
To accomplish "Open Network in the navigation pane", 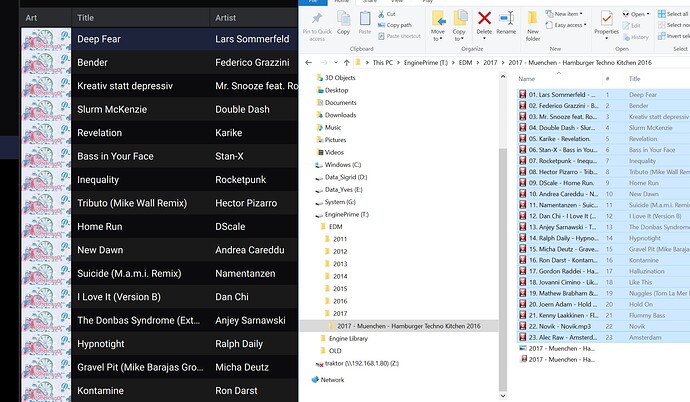I will point(332,380).
